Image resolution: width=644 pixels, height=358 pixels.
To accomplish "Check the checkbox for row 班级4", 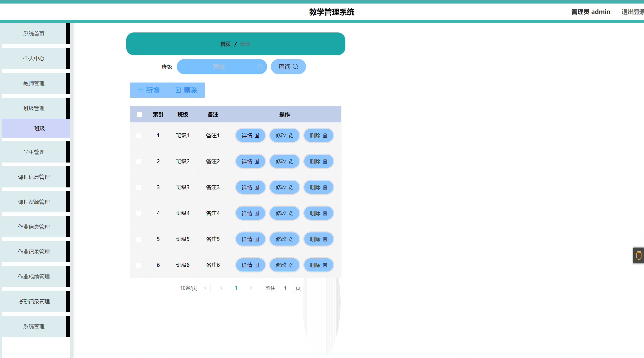I will [x=139, y=213].
